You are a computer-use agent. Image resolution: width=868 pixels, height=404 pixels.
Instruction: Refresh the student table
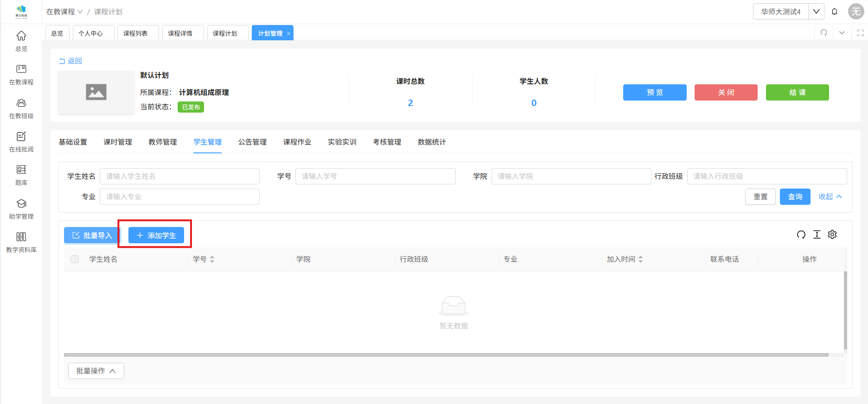pyautogui.click(x=801, y=234)
